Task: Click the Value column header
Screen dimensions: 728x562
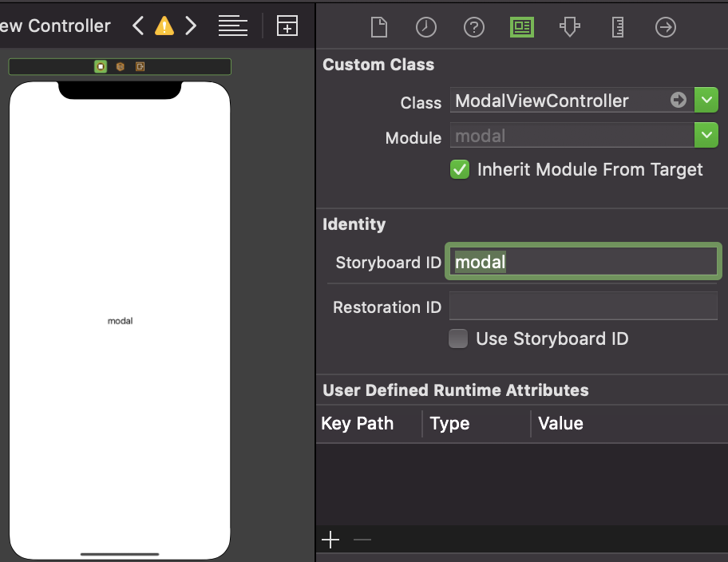Action: pos(560,423)
